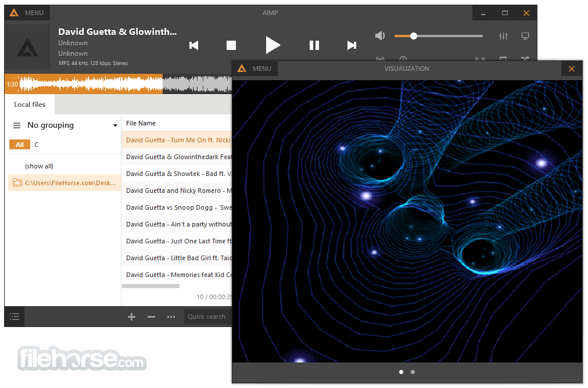This screenshot has height=388, width=588.
Task: Minimize the AIMP window
Action: (483, 13)
